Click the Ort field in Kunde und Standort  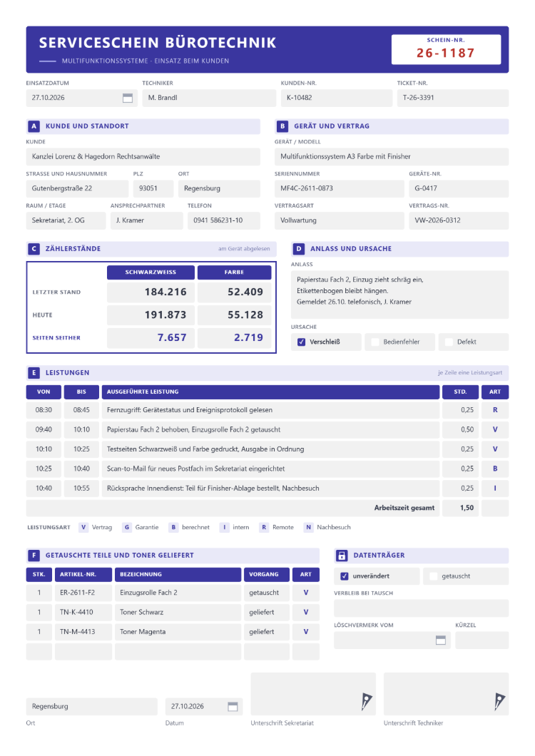click(219, 188)
